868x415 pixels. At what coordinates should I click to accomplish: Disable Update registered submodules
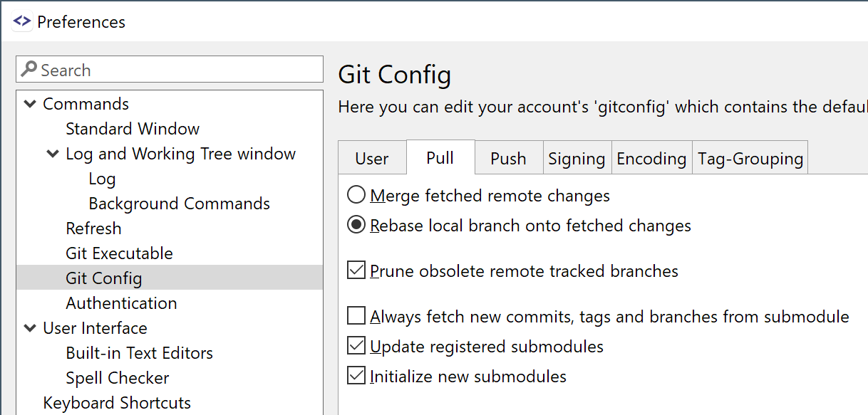tap(356, 345)
